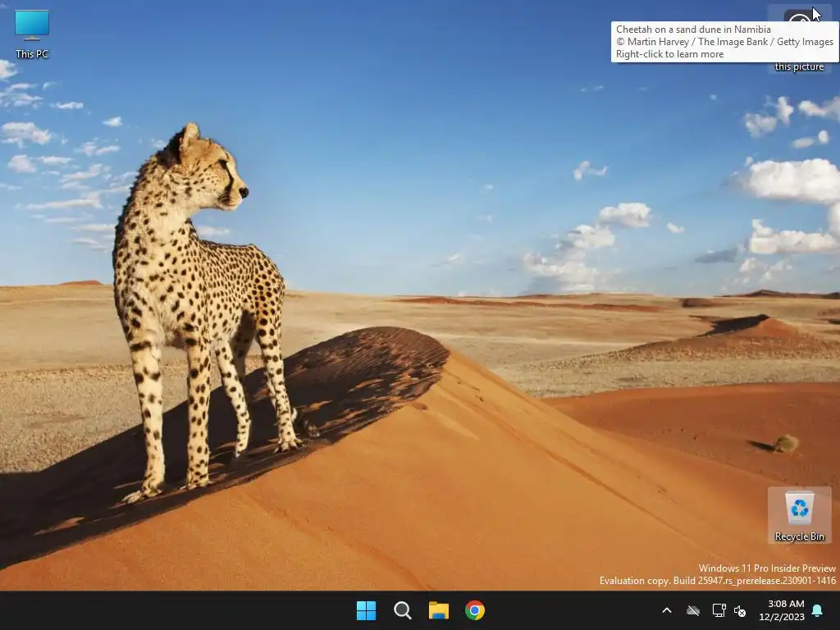Screen dimensions: 840x630
Task: Open the Windows Start menu
Action: coord(367,610)
